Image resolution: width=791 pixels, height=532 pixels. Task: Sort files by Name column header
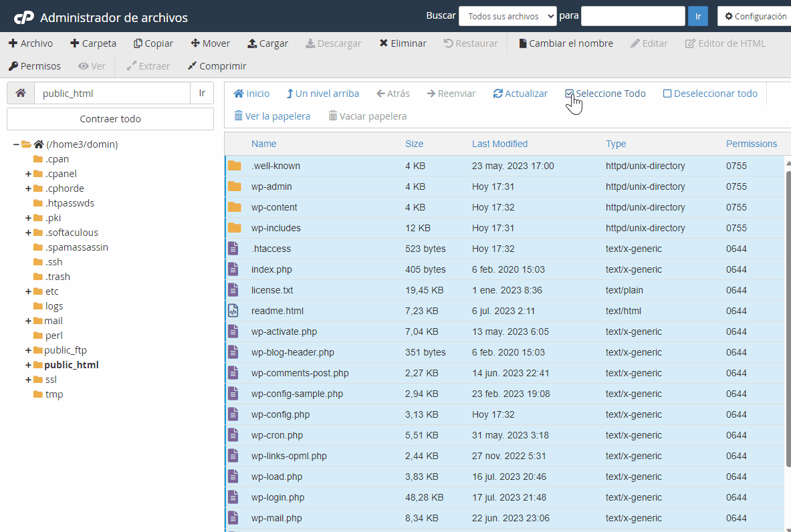coord(264,144)
